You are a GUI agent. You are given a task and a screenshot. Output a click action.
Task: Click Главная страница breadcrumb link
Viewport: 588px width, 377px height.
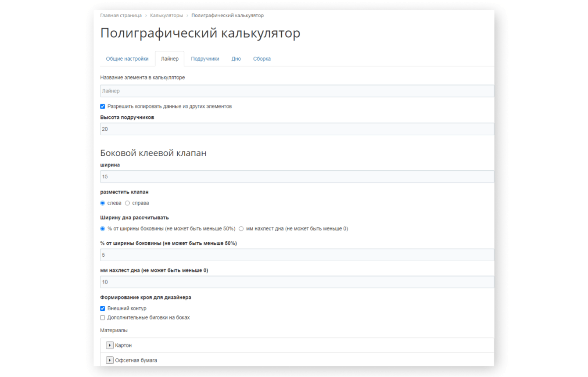[x=121, y=15]
